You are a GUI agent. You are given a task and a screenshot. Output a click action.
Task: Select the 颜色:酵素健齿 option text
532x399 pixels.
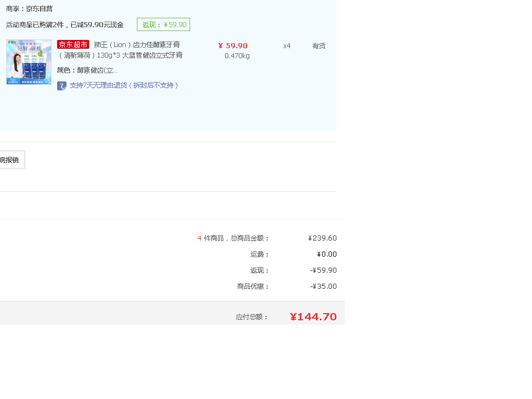pyautogui.click(x=88, y=70)
